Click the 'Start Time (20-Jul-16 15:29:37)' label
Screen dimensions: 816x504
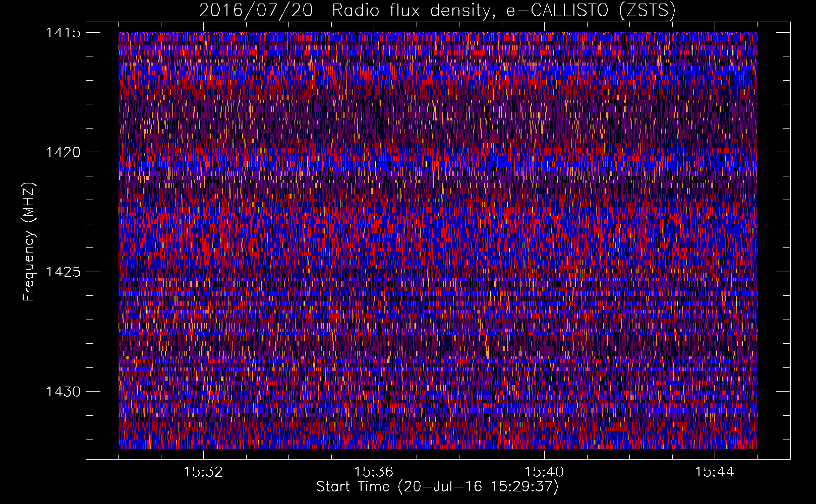click(437, 487)
